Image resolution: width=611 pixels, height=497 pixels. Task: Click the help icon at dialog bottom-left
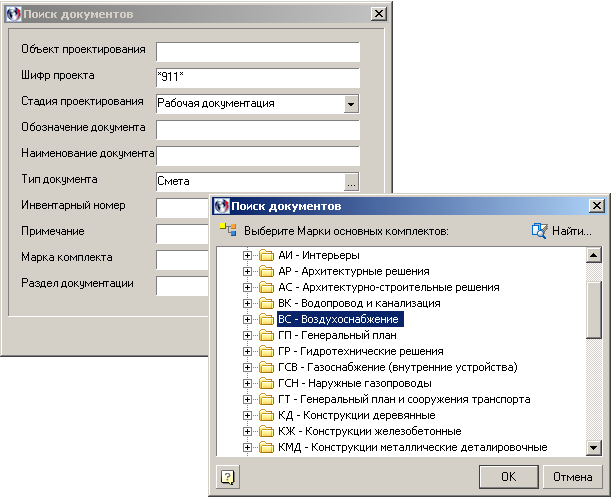pos(227,476)
